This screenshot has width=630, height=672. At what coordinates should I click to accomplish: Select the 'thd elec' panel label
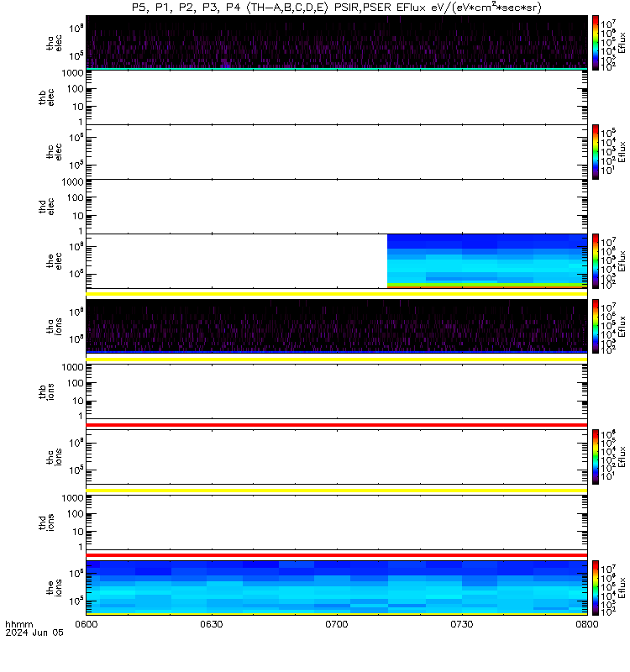point(46,206)
